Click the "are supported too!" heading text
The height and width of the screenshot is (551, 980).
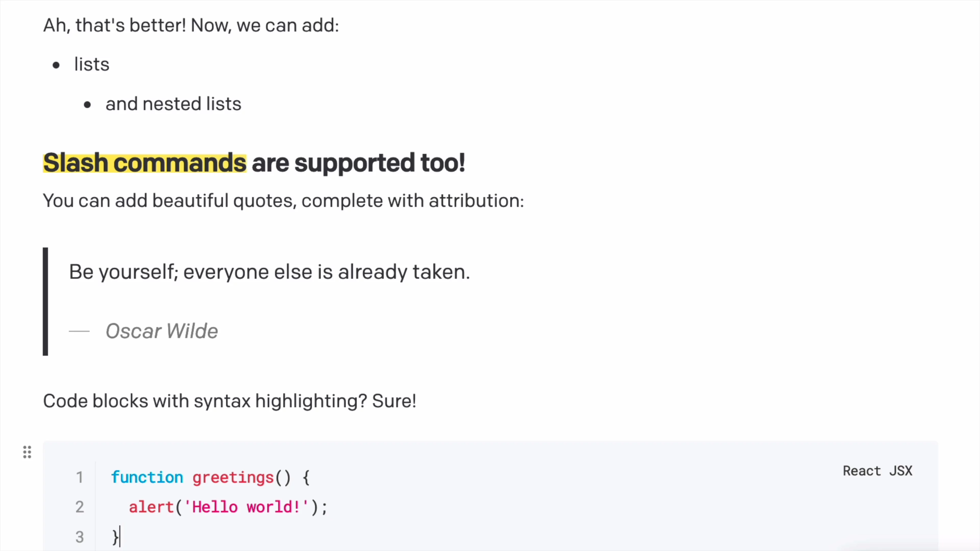click(x=358, y=163)
